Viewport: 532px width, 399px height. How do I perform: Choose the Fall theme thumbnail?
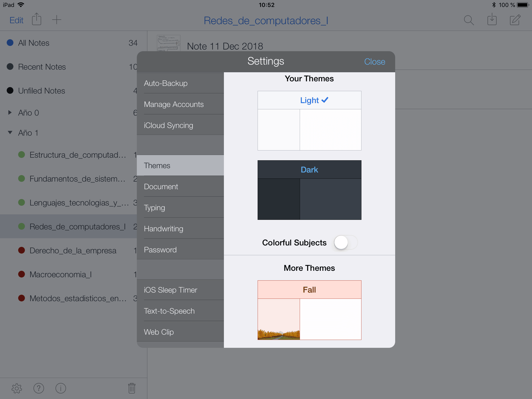click(x=309, y=310)
